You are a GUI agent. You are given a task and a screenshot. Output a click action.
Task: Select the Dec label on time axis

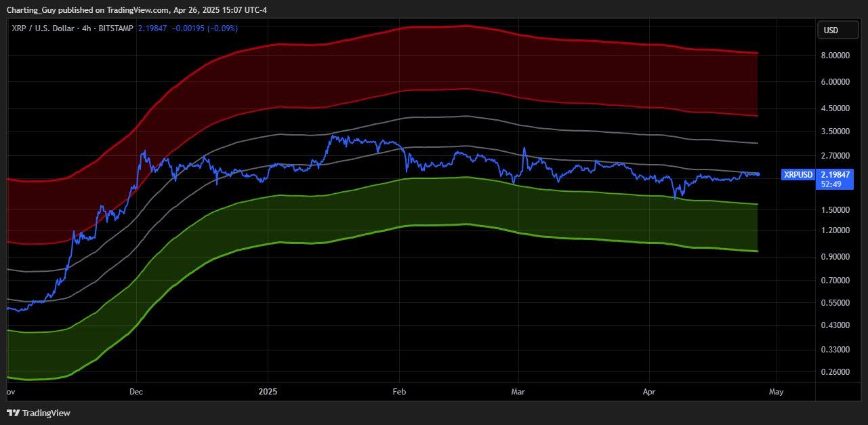(136, 392)
